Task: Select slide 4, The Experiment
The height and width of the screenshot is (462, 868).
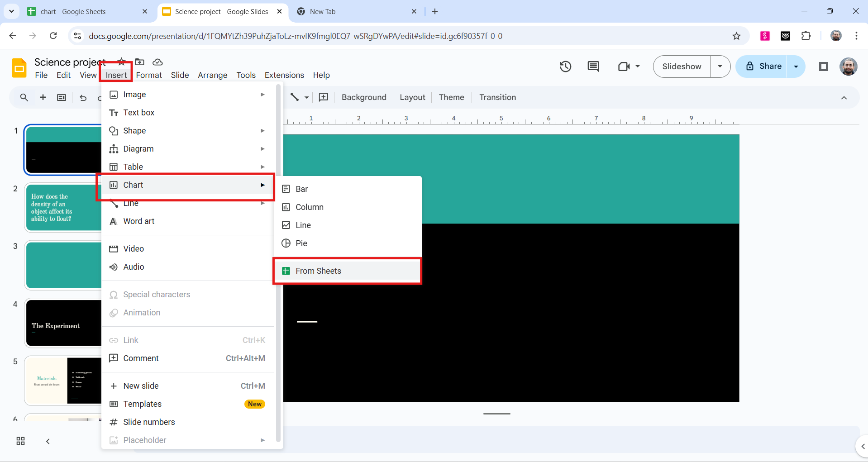Action: pos(63,323)
